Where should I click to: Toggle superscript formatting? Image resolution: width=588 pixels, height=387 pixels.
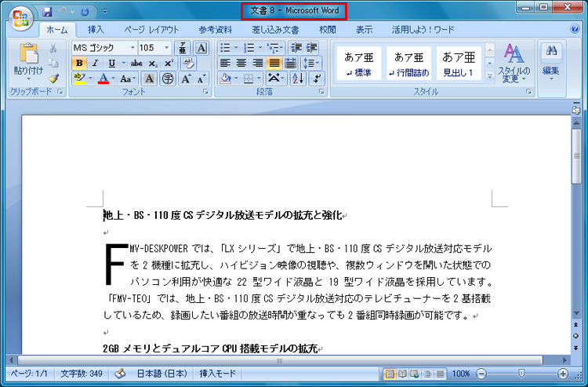click(x=169, y=63)
